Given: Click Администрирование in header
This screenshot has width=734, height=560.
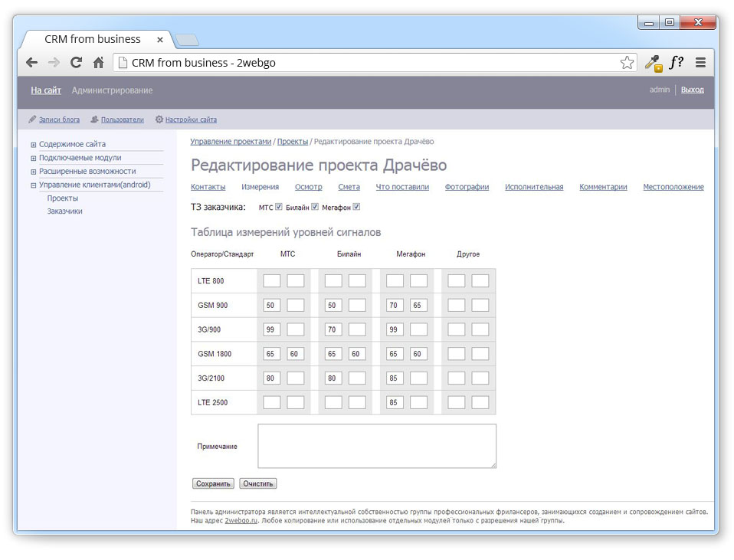Looking at the screenshot, I should (112, 90).
